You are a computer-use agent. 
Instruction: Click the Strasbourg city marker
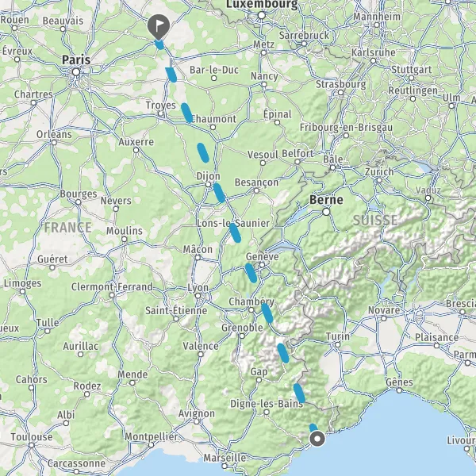point(340,92)
